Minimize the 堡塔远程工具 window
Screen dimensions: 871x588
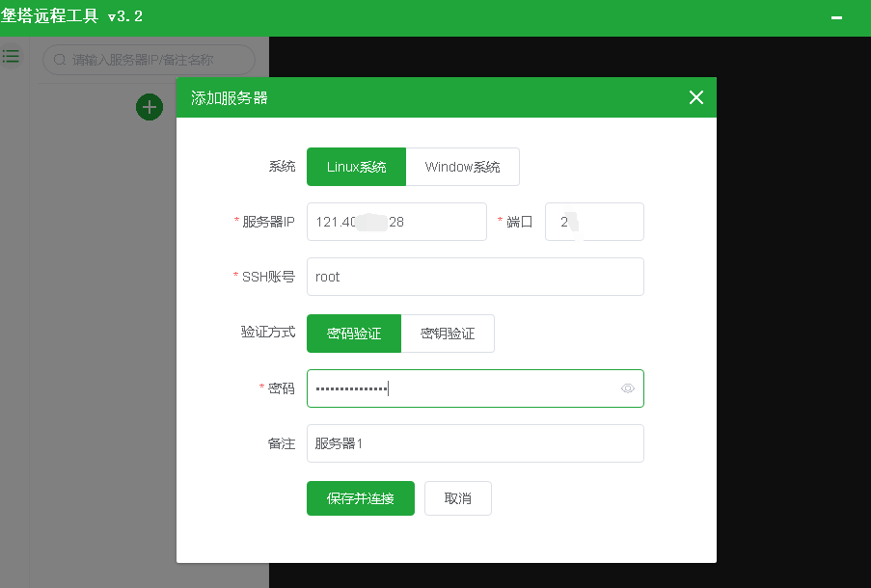[x=837, y=18]
